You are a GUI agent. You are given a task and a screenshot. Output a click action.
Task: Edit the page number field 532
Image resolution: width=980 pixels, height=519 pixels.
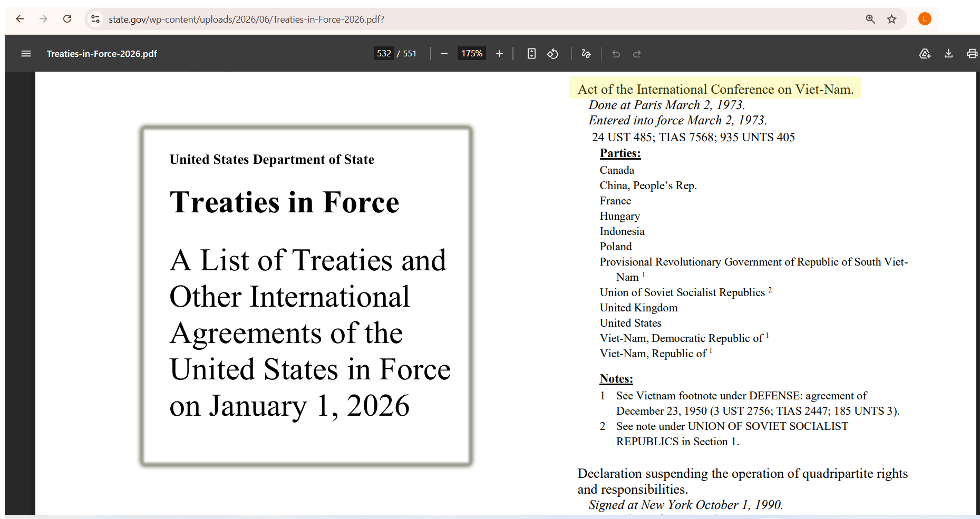point(384,53)
